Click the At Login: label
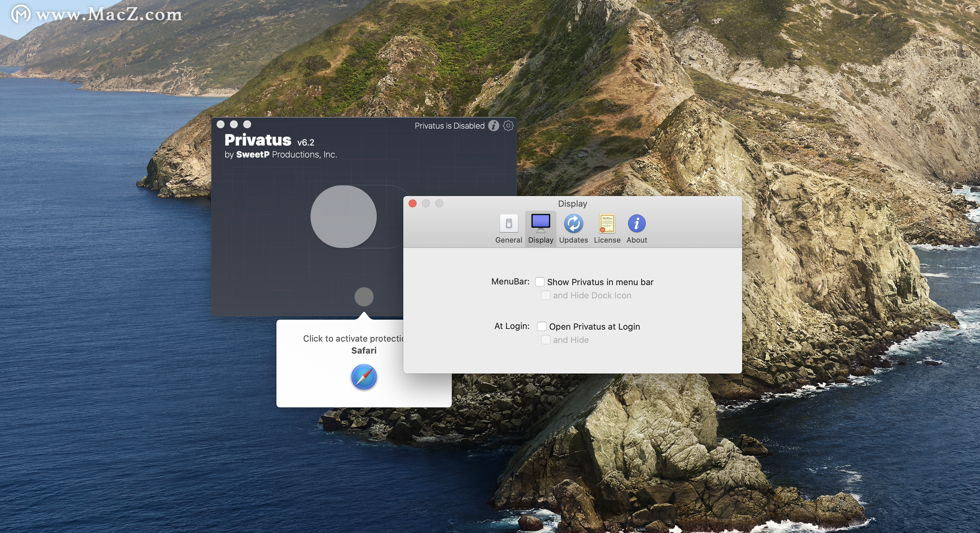 512,326
